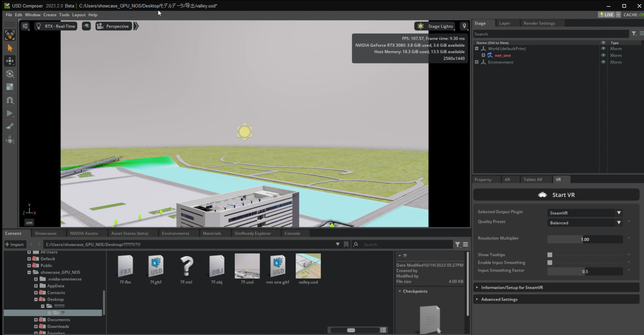Enable the Show Tooltips checkbox
The width and height of the screenshot is (644, 335).
coord(550,255)
